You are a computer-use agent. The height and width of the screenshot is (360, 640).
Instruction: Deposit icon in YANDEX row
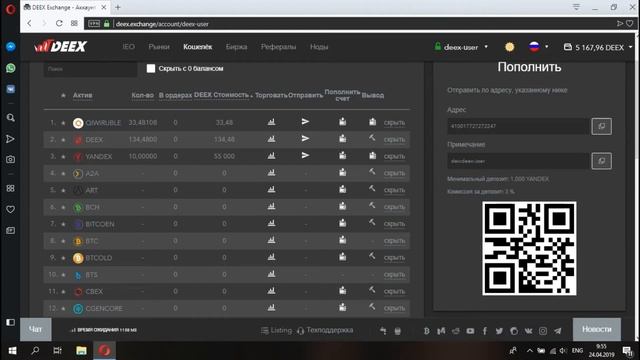pyautogui.click(x=342, y=156)
